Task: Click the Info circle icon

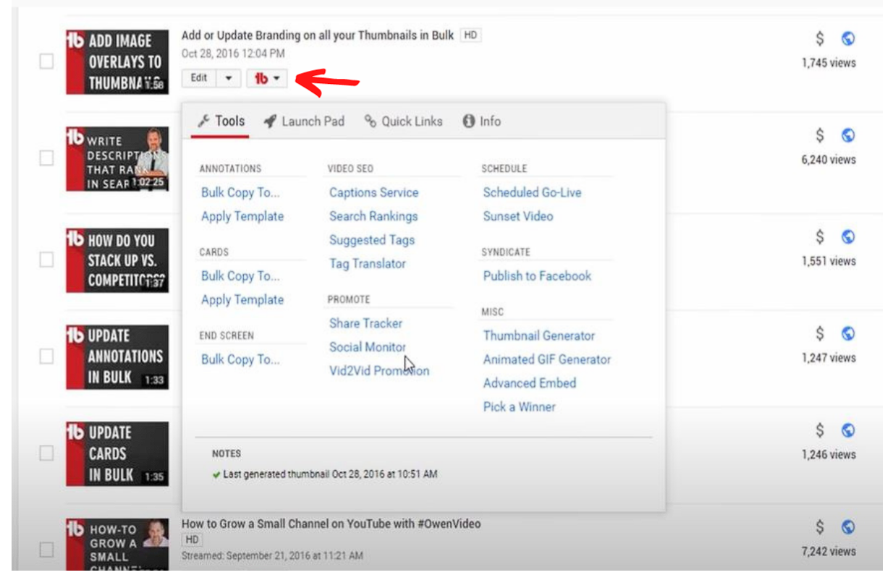Action: pos(470,121)
